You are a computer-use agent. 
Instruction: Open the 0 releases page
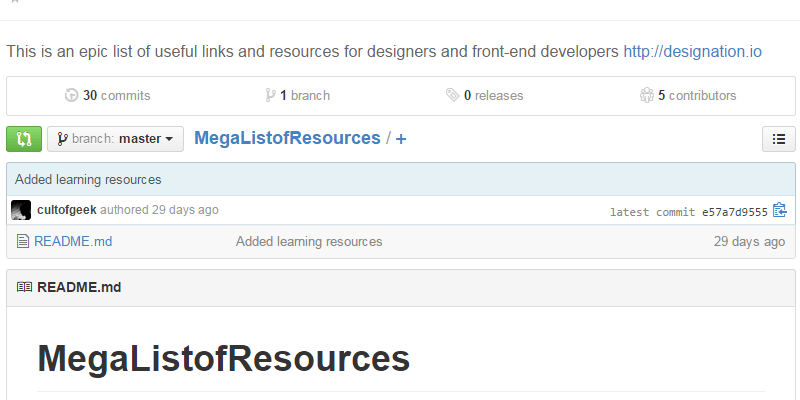pyautogui.click(x=493, y=96)
